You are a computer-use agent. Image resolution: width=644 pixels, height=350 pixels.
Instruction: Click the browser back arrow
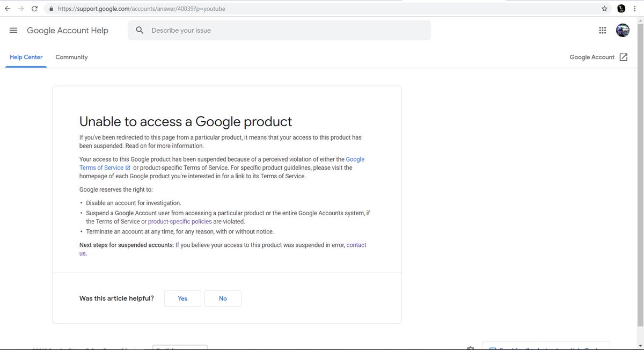point(7,9)
